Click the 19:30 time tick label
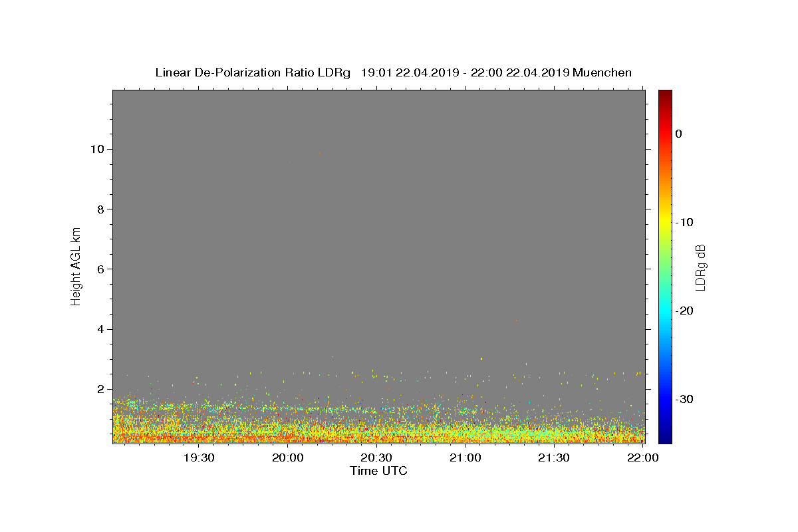The width and height of the screenshot is (798, 532). [x=199, y=458]
